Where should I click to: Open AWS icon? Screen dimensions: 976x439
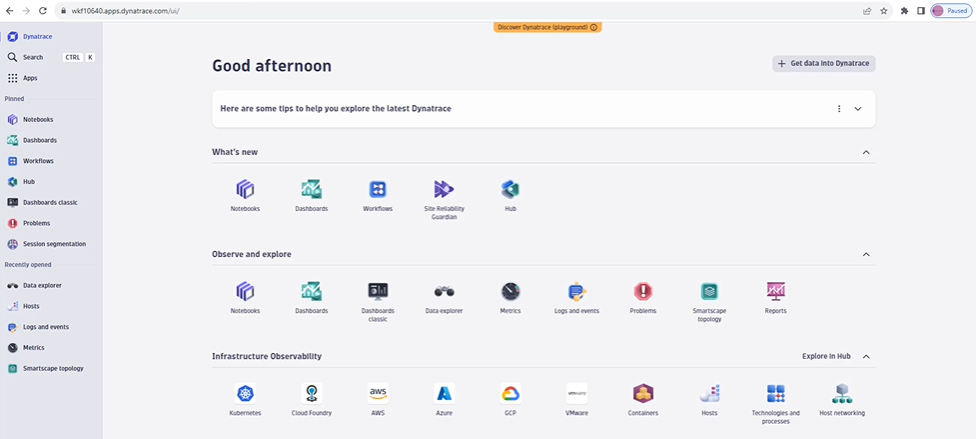point(378,393)
